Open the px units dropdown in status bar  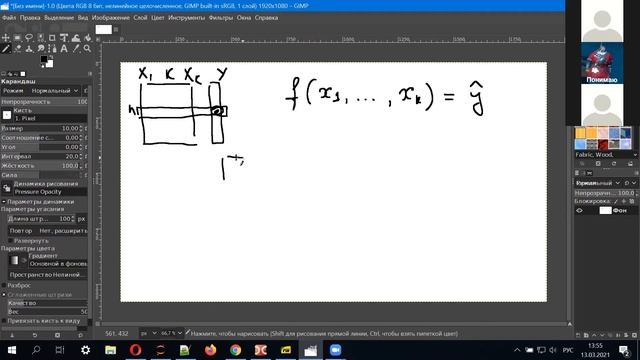click(x=149, y=333)
